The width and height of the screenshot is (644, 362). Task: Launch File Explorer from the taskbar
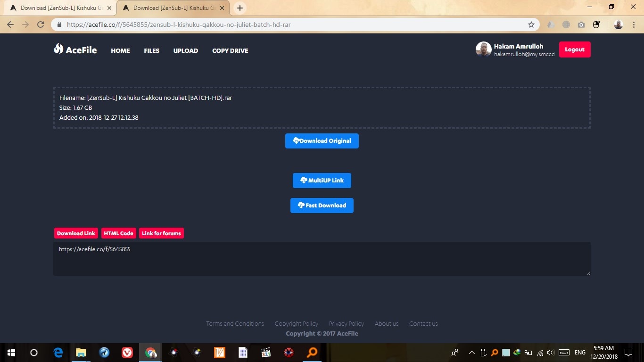[81, 352]
